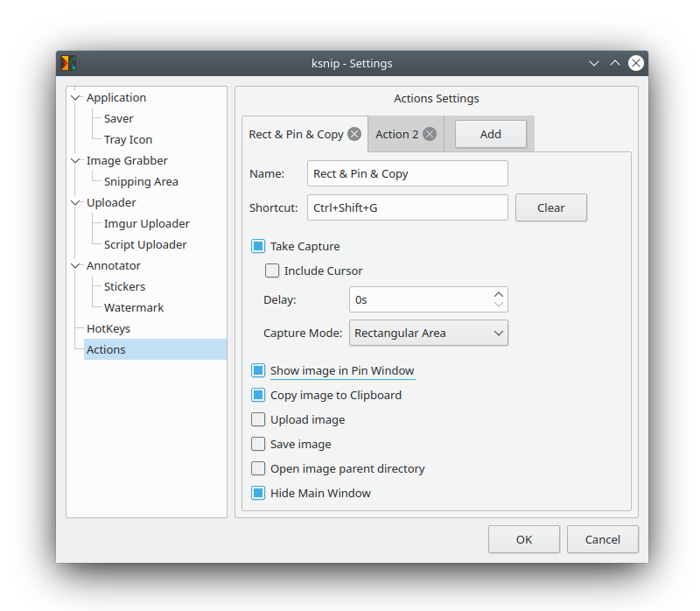
Task: Select Annotator in the settings tree
Action: pyautogui.click(x=114, y=265)
